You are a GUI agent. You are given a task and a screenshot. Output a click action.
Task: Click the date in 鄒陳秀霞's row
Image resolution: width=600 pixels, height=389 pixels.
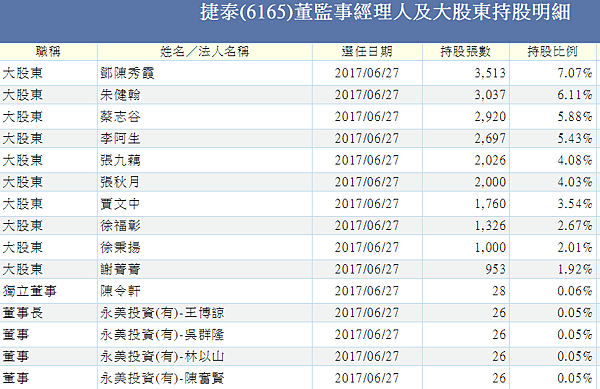click(x=367, y=73)
